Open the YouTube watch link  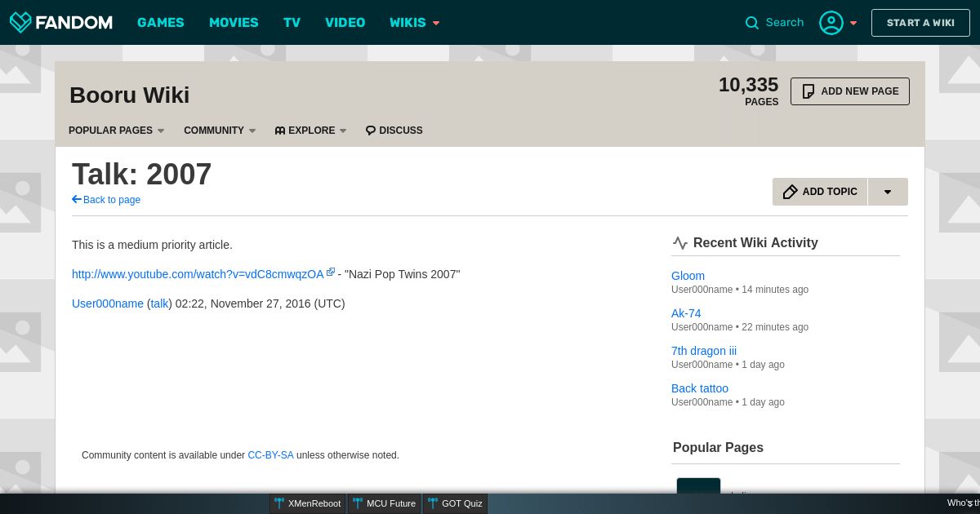coord(198,274)
